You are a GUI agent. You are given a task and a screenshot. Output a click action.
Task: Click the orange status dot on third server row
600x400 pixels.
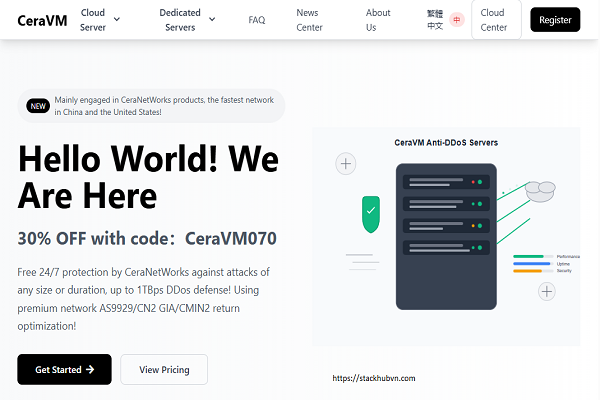473,226
